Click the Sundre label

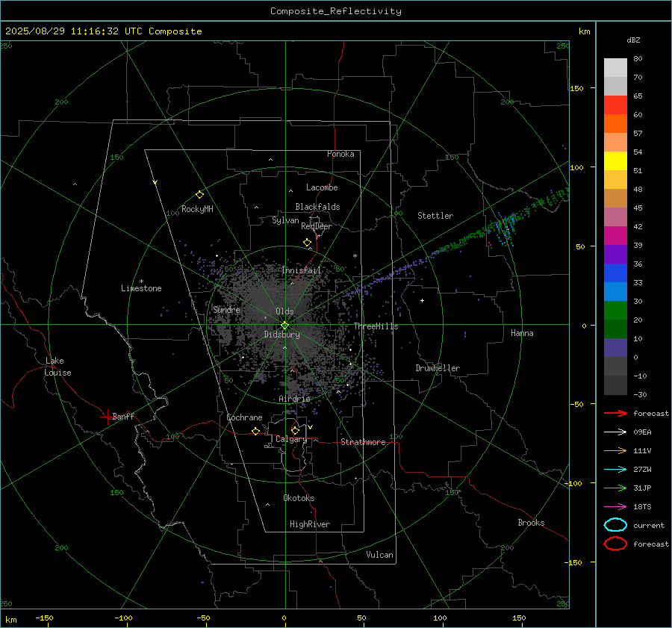(x=227, y=310)
